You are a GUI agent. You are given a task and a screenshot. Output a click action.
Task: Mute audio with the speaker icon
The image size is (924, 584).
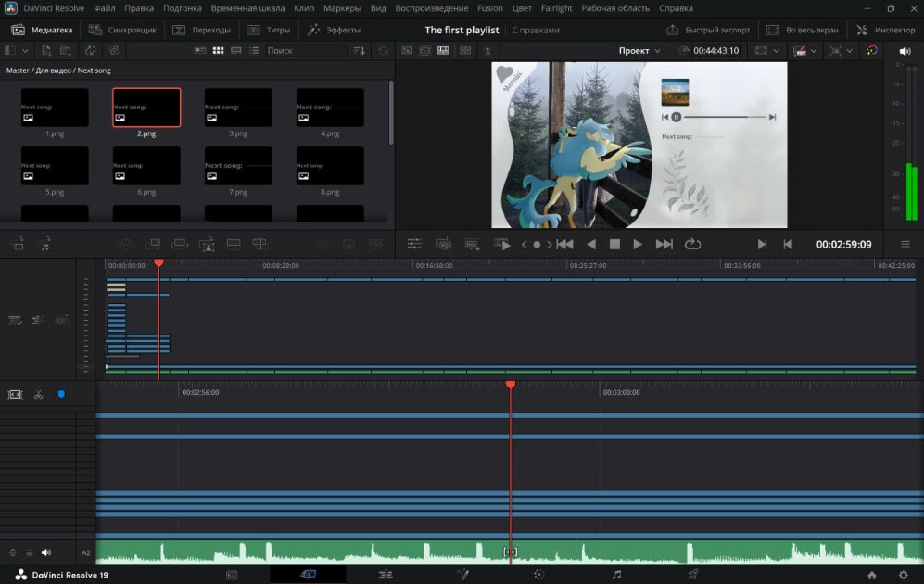[905, 51]
